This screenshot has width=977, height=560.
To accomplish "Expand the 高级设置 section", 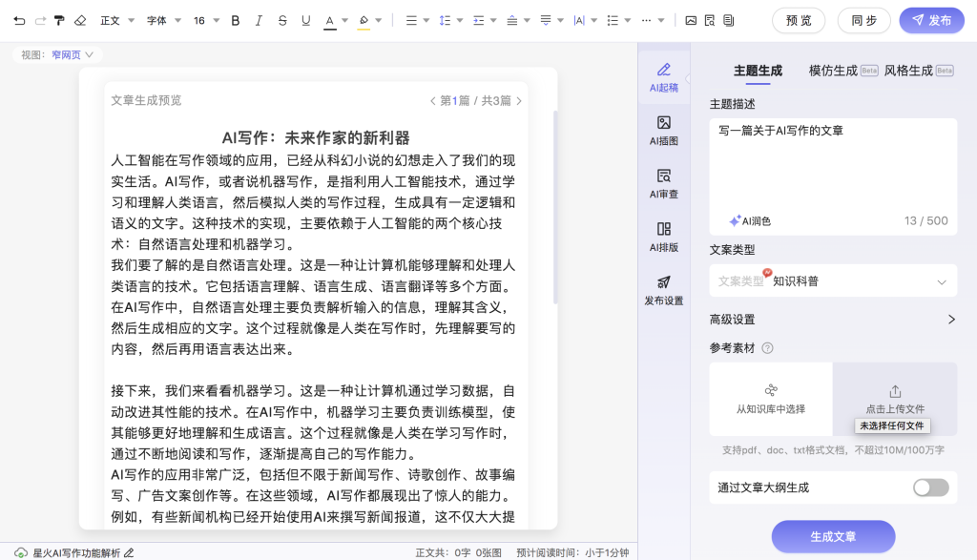I will pyautogui.click(x=833, y=320).
